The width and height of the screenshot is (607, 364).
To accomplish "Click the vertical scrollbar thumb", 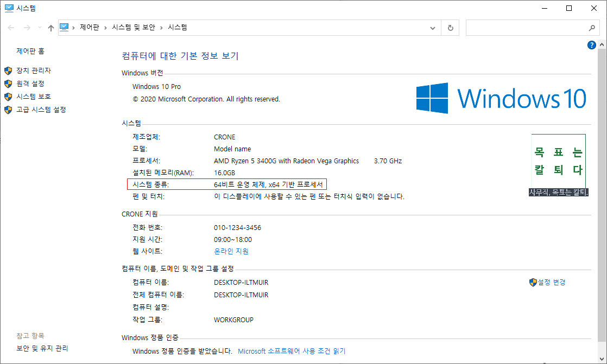I will tap(602, 195).
